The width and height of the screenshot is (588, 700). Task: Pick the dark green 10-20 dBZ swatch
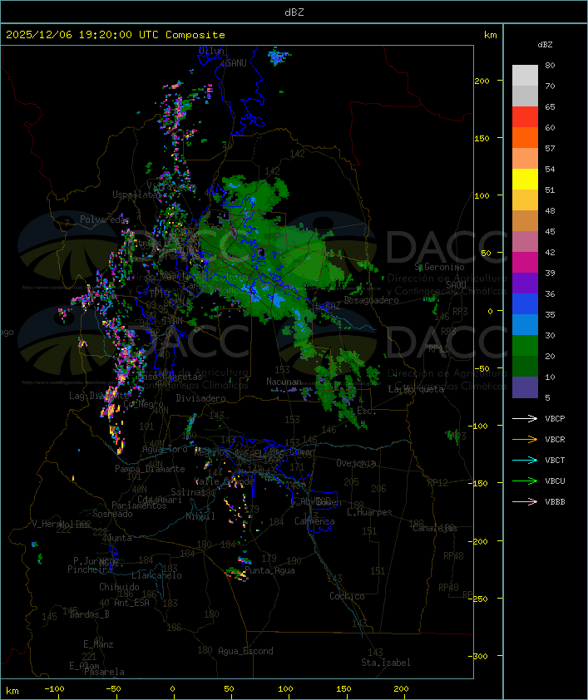point(525,366)
